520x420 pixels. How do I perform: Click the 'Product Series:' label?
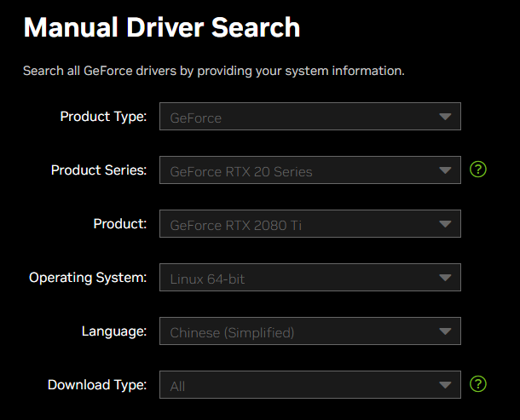(99, 170)
